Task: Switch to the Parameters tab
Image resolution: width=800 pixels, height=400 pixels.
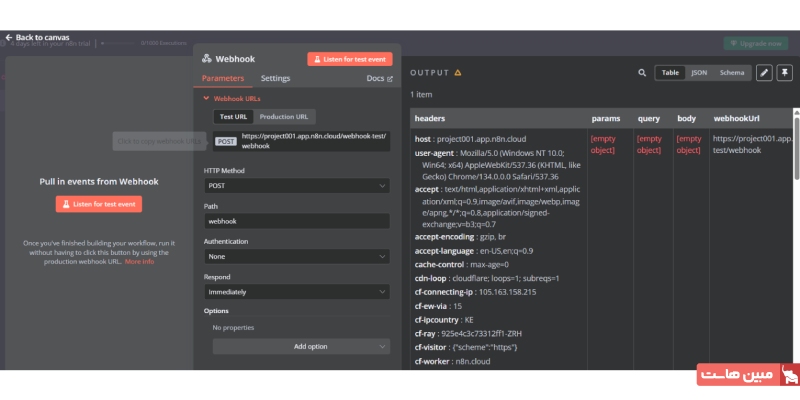Action: [223, 78]
